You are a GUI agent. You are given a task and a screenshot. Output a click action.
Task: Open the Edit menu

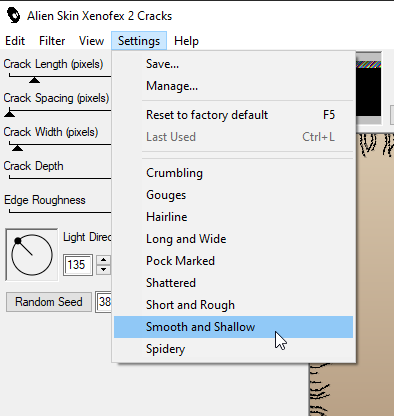coord(15,41)
